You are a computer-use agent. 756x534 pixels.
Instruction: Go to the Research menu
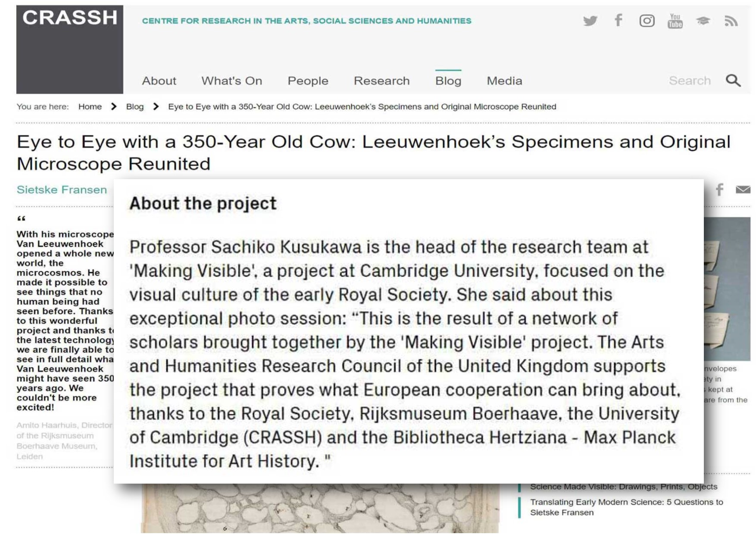[x=381, y=81]
